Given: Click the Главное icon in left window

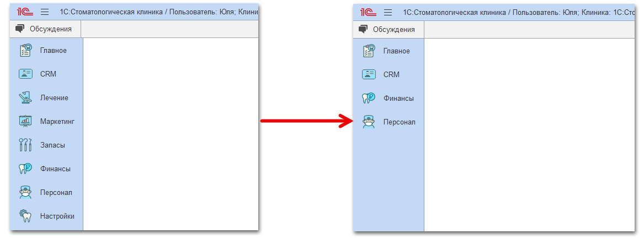Looking at the screenshot, I should click(25, 51).
